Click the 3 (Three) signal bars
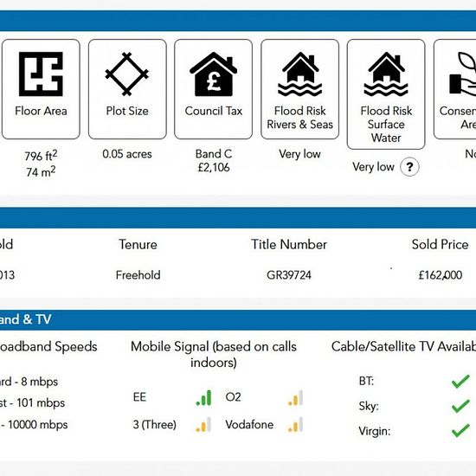 point(203,424)
